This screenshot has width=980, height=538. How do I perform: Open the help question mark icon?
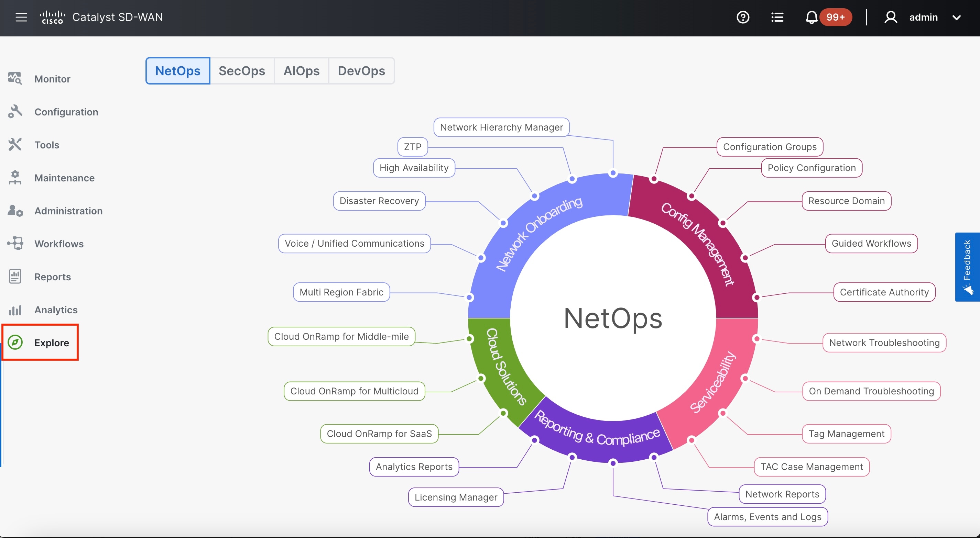743,17
